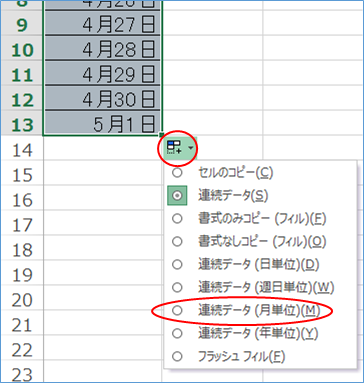This screenshot has height=383, width=364.
Task: Select 連続データ (日単位)(D) option
Action: tap(245, 264)
